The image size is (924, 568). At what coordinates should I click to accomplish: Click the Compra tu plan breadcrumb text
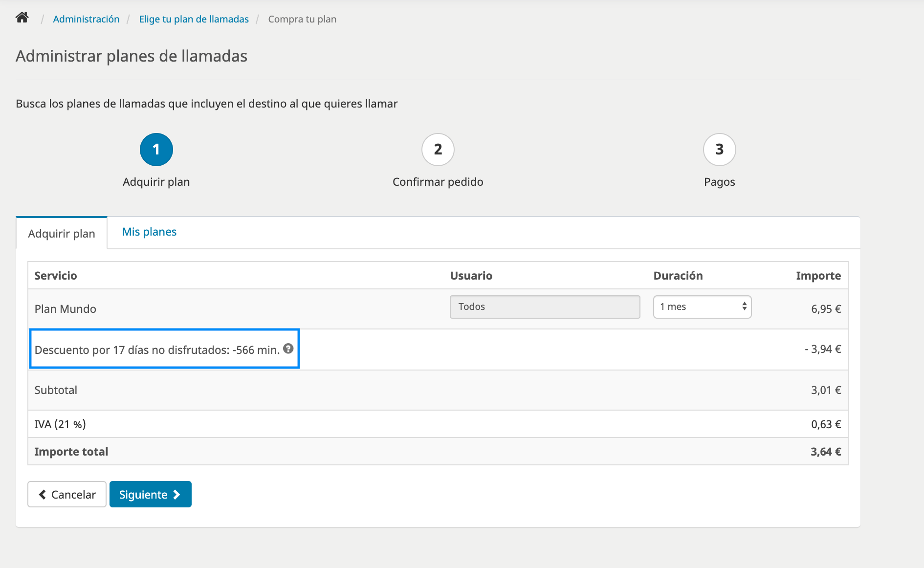302,19
